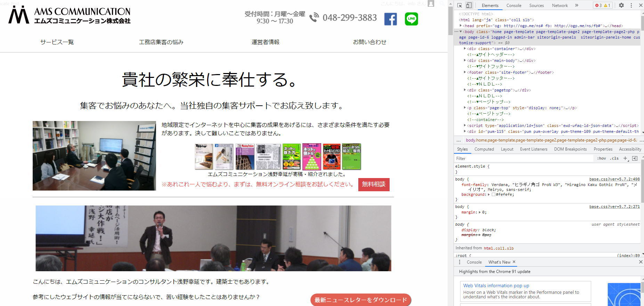The width and height of the screenshot is (644, 306).
Task: Click the green ネットの稼ぎ方 book cover
Action: click(x=292, y=156)
